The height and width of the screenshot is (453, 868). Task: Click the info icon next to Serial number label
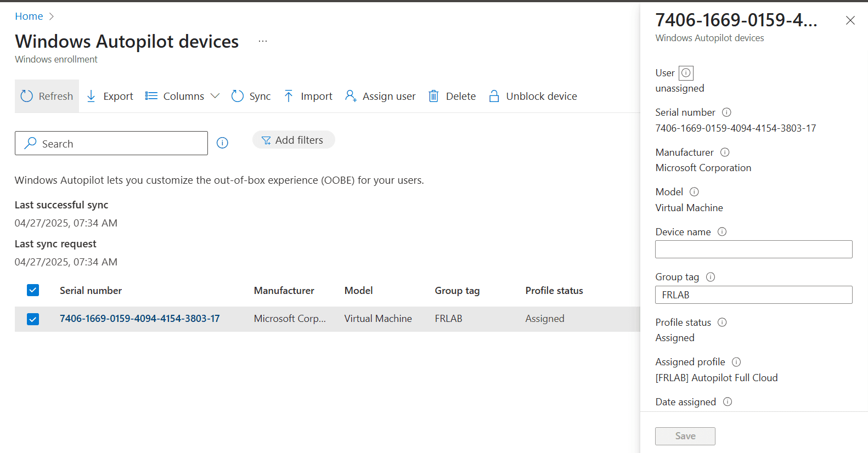726,112
